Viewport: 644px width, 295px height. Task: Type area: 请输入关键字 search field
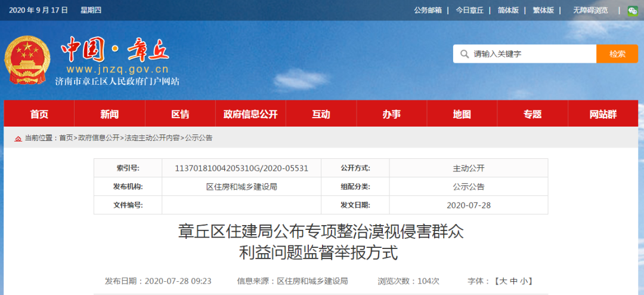(525, 54)
